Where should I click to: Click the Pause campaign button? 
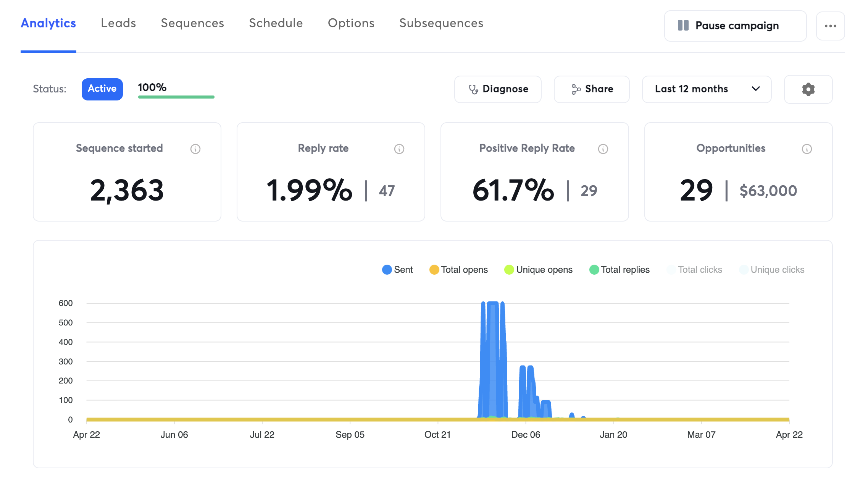click(735, 26)
